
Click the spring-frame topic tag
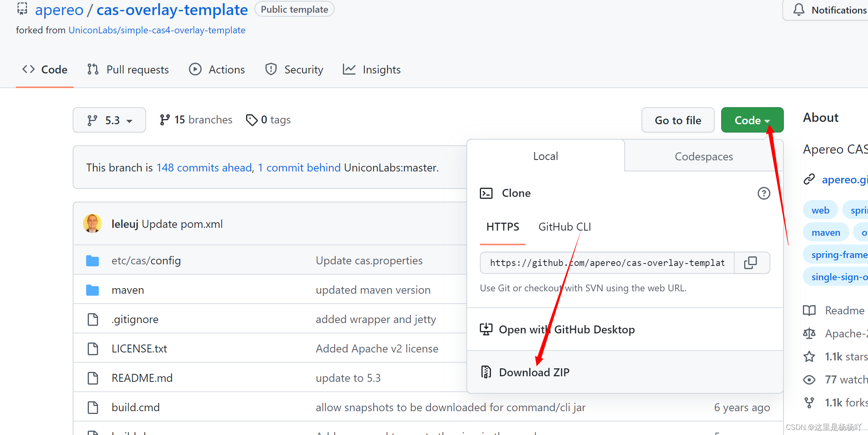(x=836, y=255)
